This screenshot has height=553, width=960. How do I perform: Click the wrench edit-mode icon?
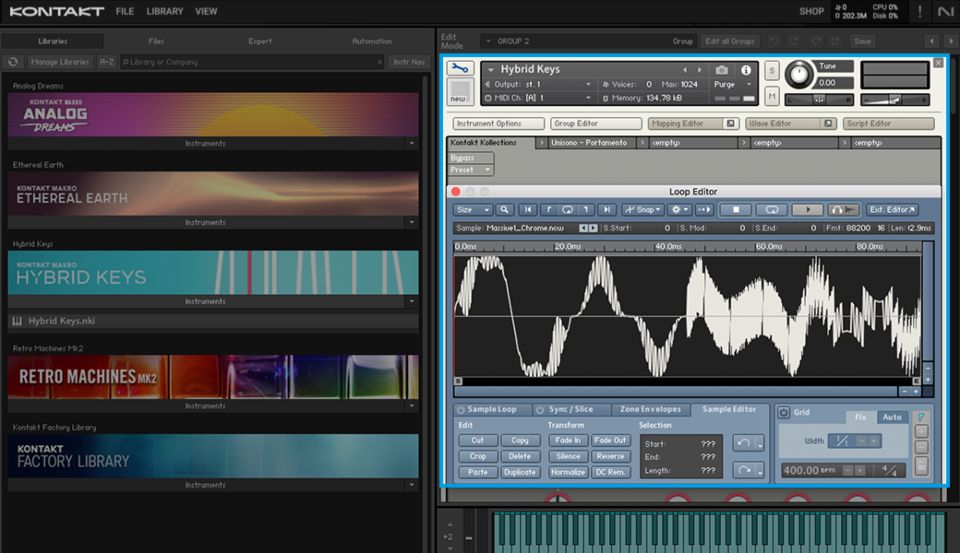[x=461, y=69]
